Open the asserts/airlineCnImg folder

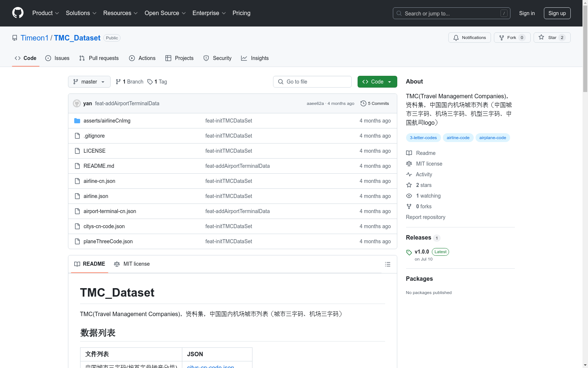point(107,121)
